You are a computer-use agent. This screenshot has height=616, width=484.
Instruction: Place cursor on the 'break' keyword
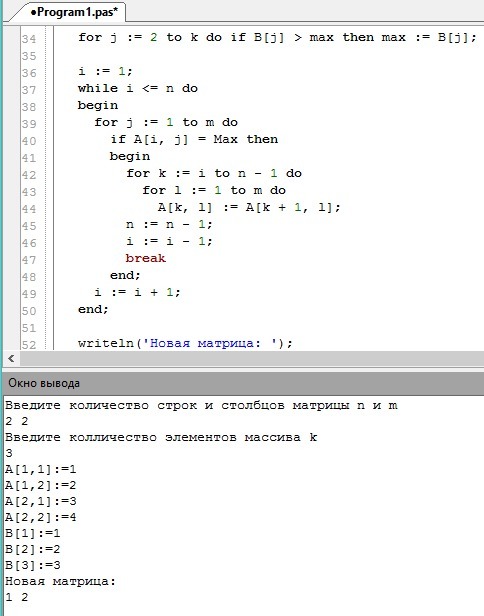145,258
